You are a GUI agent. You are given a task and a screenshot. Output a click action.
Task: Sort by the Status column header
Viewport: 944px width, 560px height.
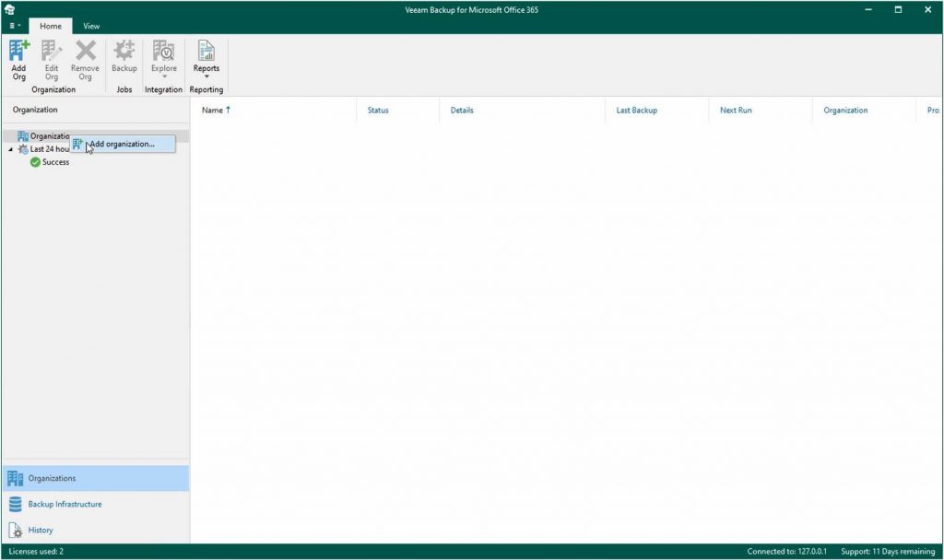click(x=378, y=111)
